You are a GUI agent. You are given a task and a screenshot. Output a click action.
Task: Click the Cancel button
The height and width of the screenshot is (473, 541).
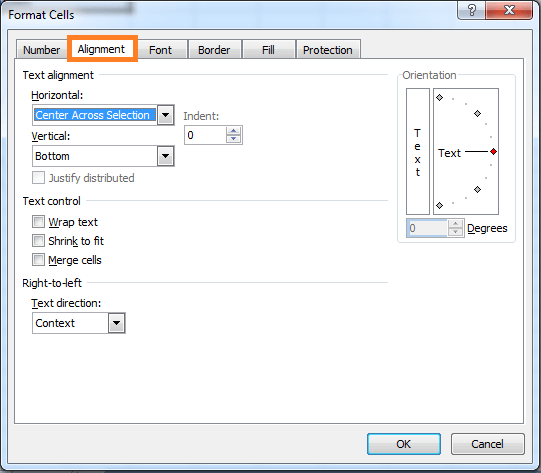[487, 444]
